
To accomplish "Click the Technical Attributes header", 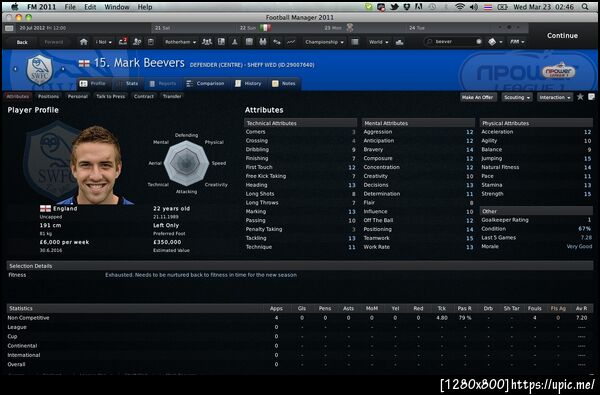I will coord(300,123).
